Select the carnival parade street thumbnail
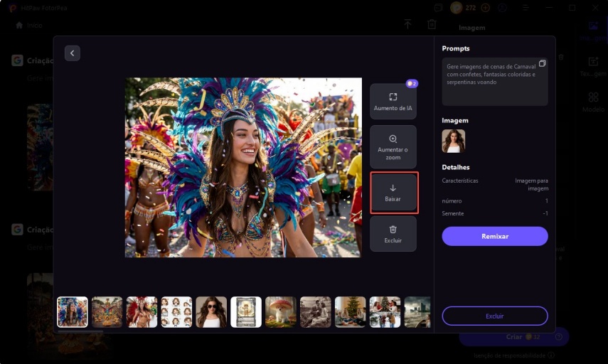608x364 pixels. coord(107,312)
